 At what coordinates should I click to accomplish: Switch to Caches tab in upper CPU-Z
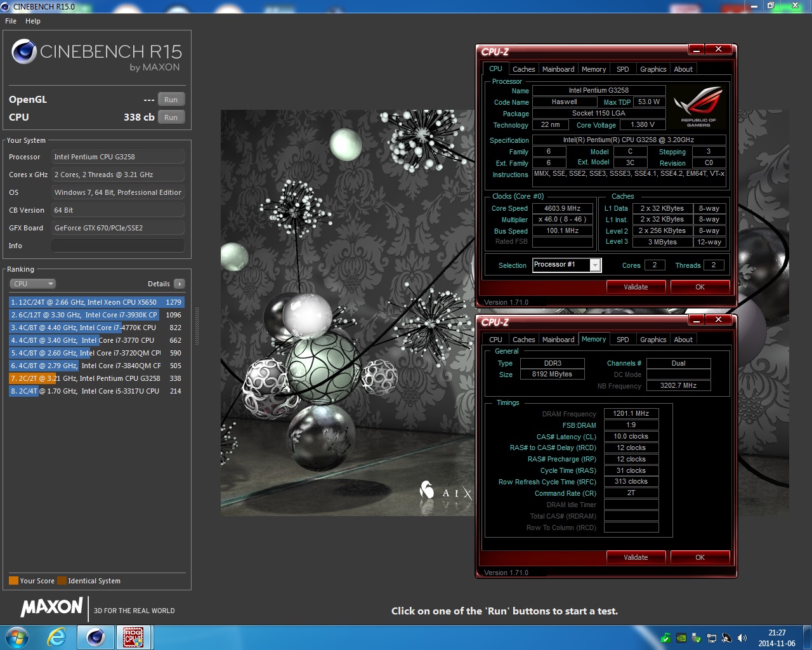point(524,69)
